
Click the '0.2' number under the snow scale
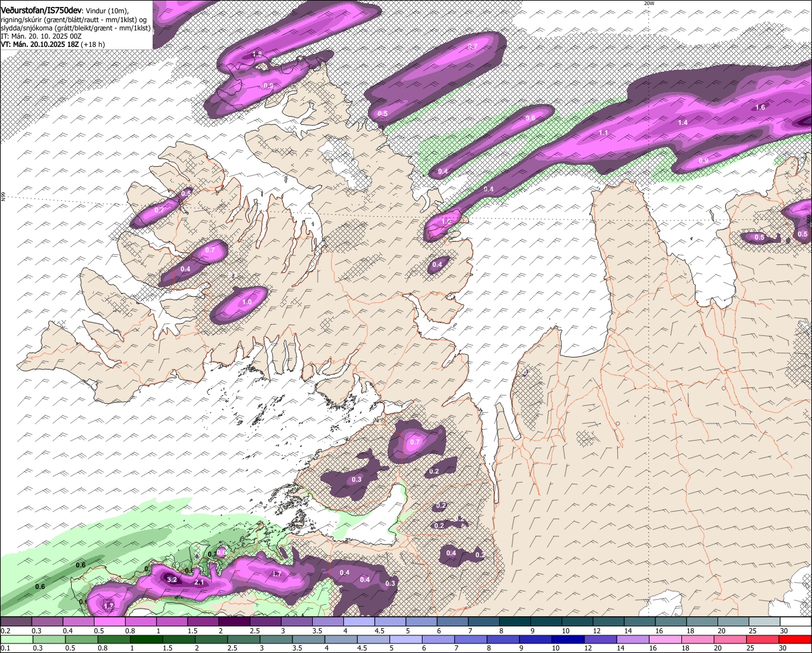5,631
